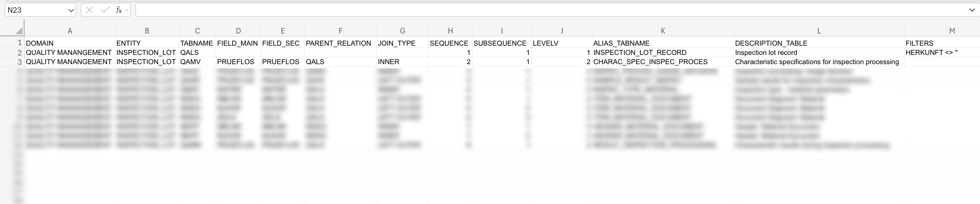Screen dimensions: 980x204
Task: Click the INSPECTION_LOT_RECORD alias cell
Action: [640, 53]
